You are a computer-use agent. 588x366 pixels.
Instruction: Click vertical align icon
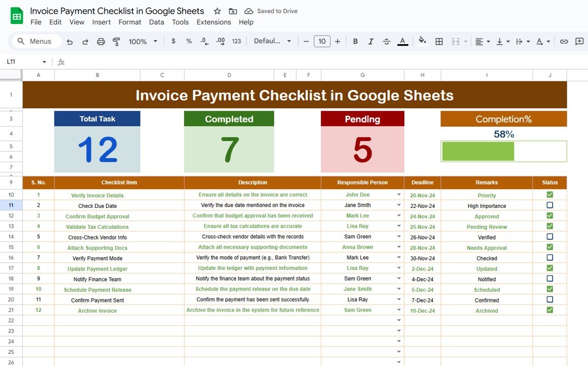[x=499, y=42]
